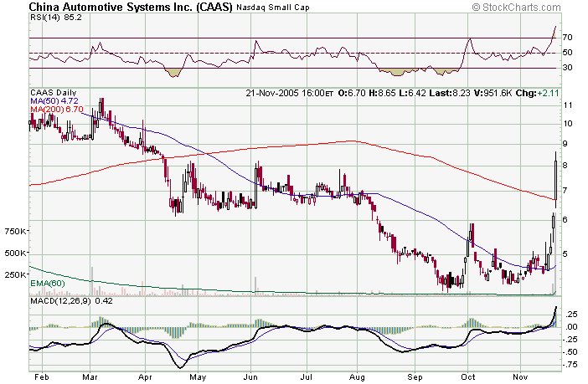This screenshot has width=588, height=384.
Task: Click the RSI 70 axis level label
Action: tap(567, 37)
